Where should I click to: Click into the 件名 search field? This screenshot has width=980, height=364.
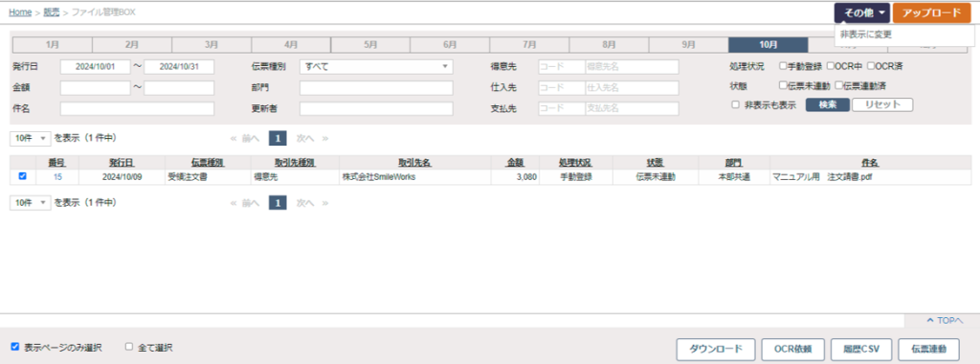[x=137, y=109]
